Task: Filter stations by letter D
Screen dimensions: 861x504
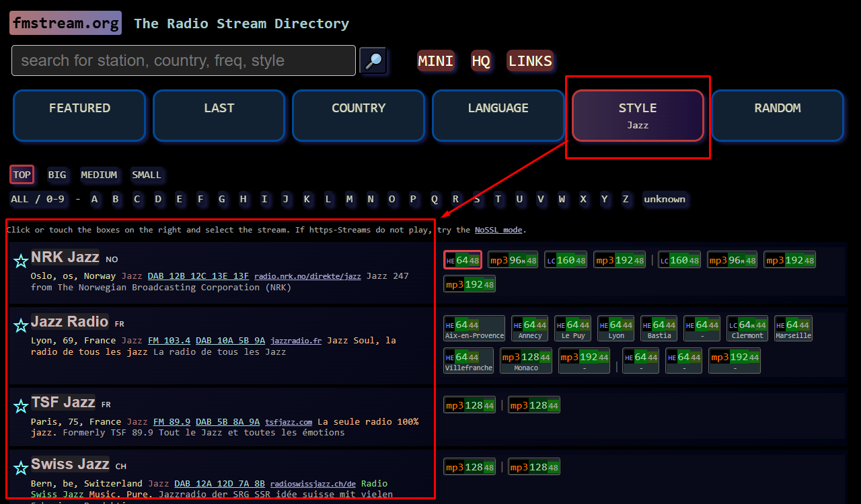Action: coord(158,199)
